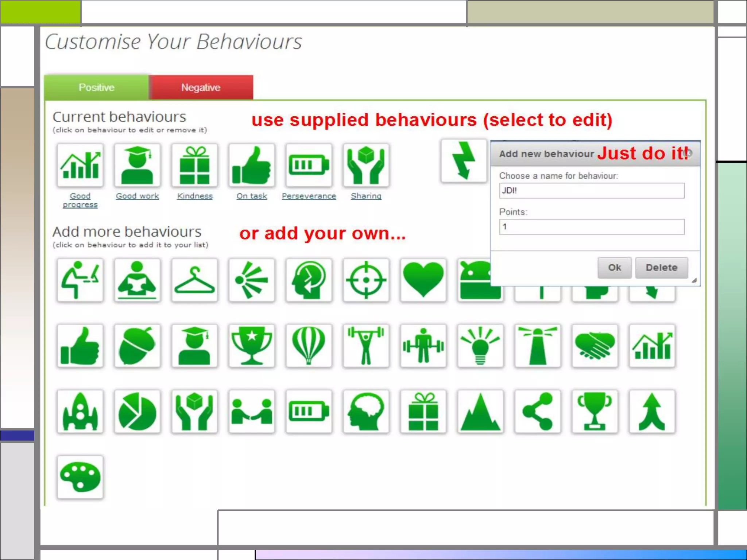747x560 pixels.
Task: Switch to the Negative tab
Action: click(201, 87)
